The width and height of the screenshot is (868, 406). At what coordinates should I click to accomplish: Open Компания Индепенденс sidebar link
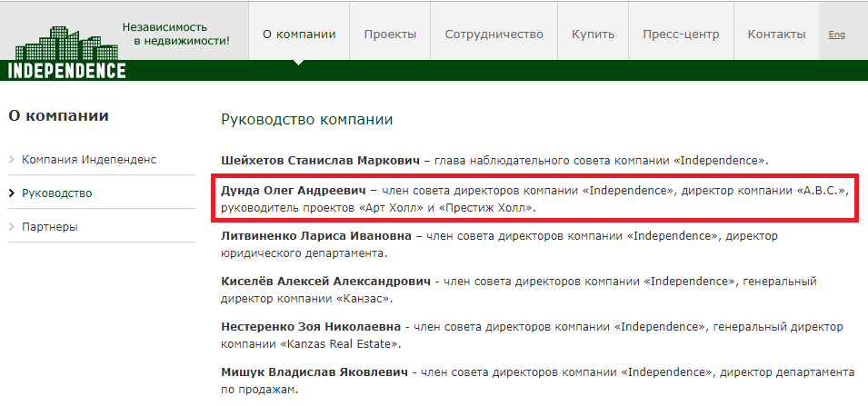89,160
